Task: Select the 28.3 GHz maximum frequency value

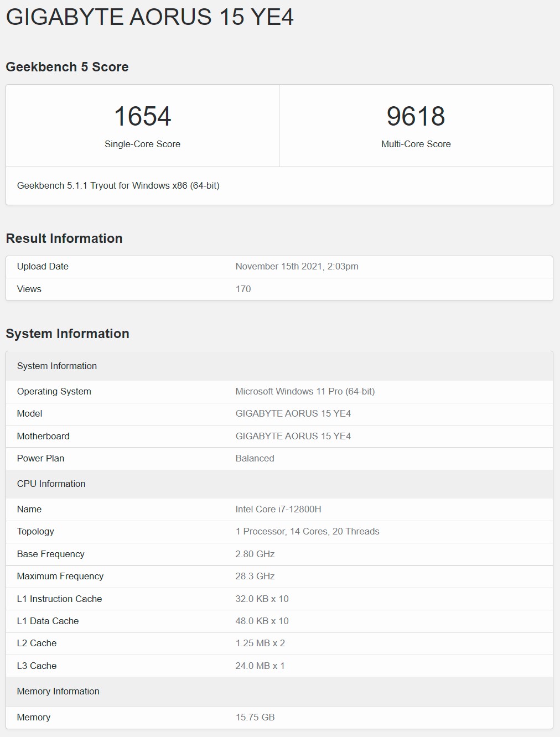Action: point(255,576)
